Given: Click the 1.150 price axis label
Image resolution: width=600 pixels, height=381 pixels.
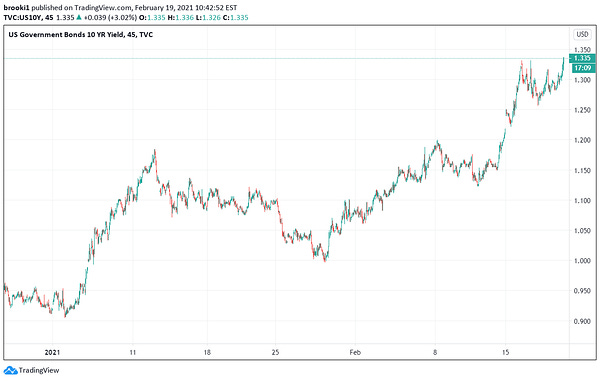Looking at the screenshot, I should pyautogui.click(x=582, y=171).
